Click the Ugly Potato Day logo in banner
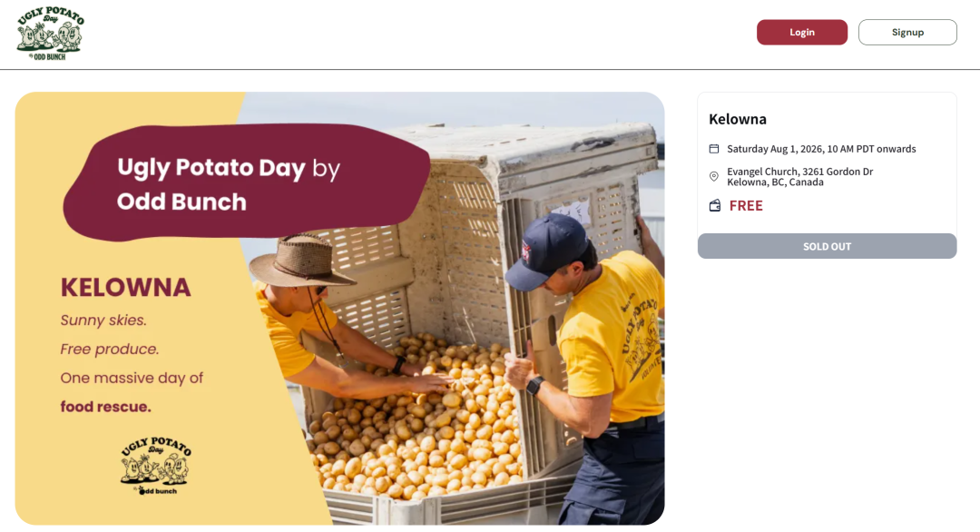Screen dimensions: 980x532 coord(156,467)
